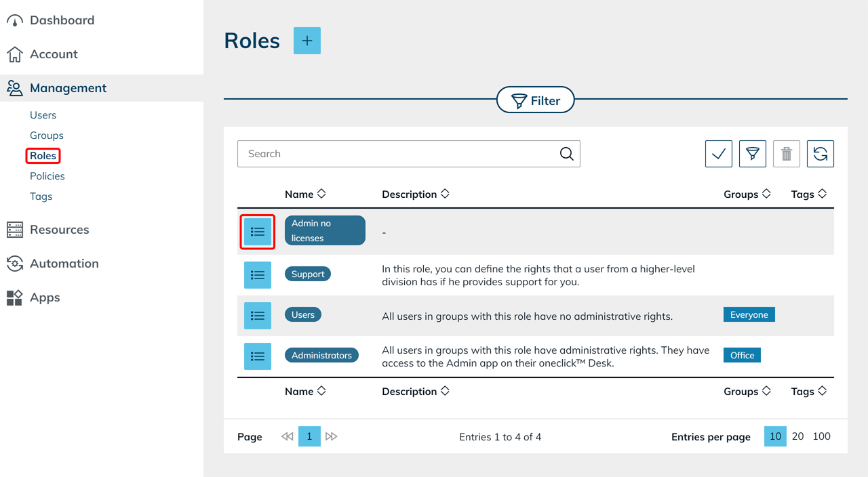The height and width of the screenshot is (477, 868).
Task: Click the Automation gear icon
Action: coord(15,264)
